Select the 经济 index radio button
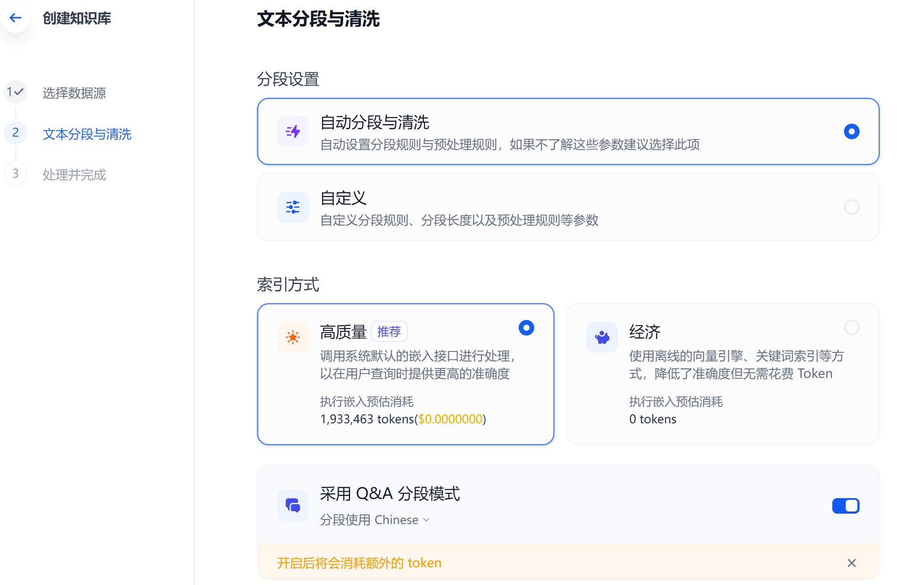Screen dimensions: 924x585 coord(851,327)
